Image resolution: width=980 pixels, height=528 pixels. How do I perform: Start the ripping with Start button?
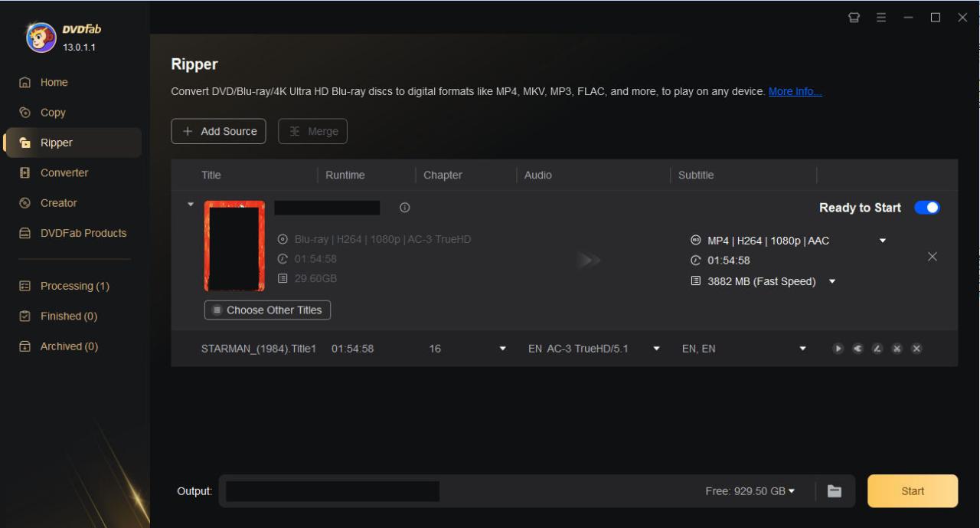(x=913, y=491)
